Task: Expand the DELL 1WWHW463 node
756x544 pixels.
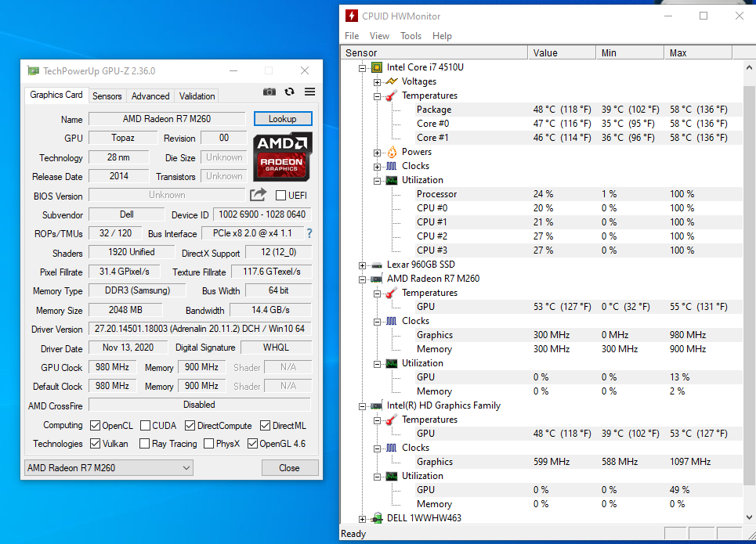Action: pyautogui.click(x=362, y=519)
